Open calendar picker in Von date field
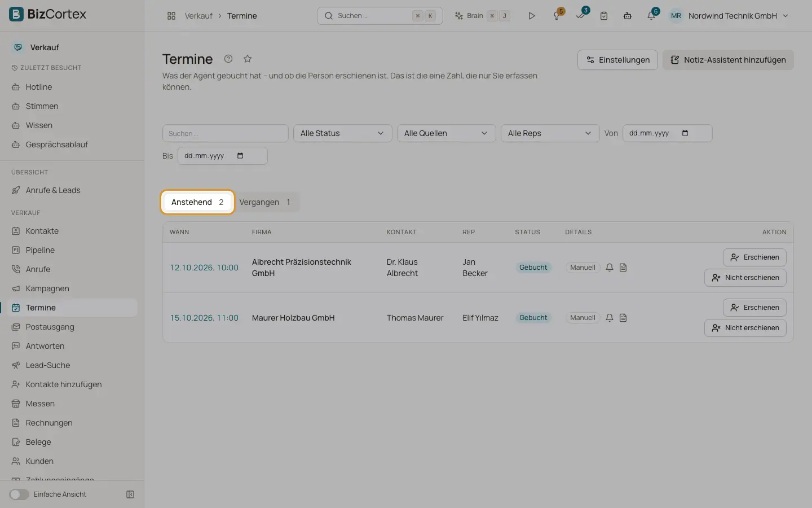This screenshot has width=812, height=508. (x=685, y=133)
